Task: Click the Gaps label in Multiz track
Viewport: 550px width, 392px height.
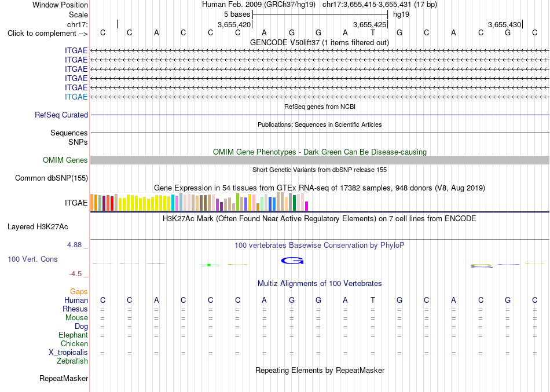Action: pos(79,292)
